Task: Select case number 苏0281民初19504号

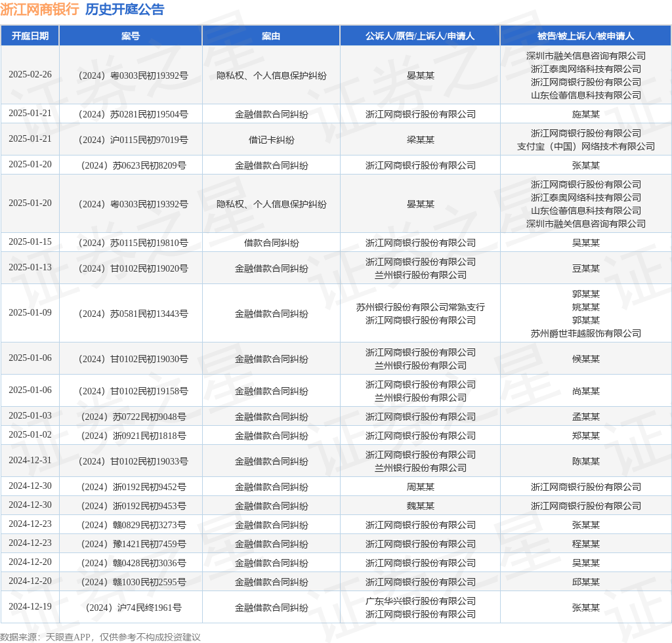Action: (x=133, y=114)
